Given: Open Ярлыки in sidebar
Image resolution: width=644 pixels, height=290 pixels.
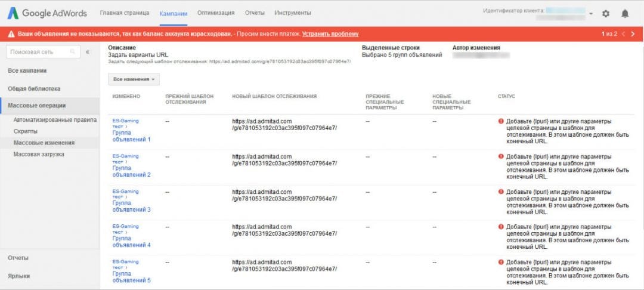Looking at the screenshot, I should (19, 276).
